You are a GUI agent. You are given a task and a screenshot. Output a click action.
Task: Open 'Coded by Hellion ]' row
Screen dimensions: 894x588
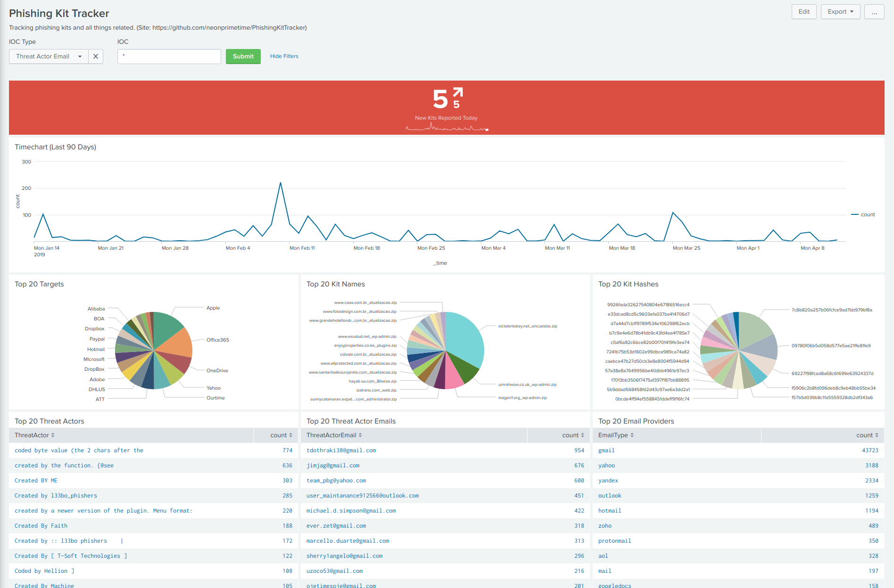point(154,571)
